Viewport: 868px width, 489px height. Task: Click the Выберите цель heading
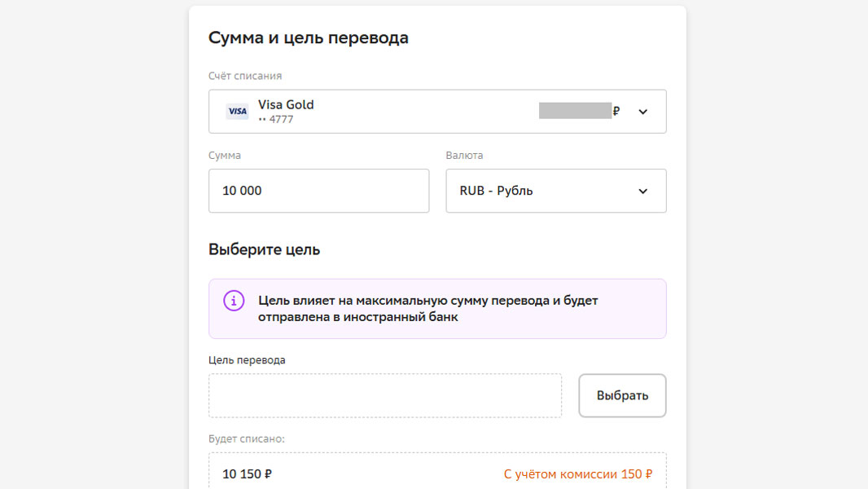(264, 249)
